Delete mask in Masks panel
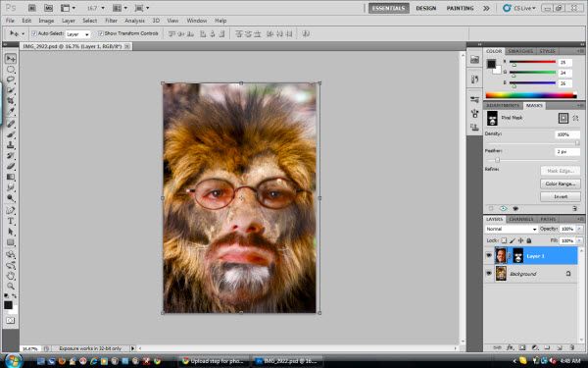This screenshot has width=588, height=368. click(574, 208)
